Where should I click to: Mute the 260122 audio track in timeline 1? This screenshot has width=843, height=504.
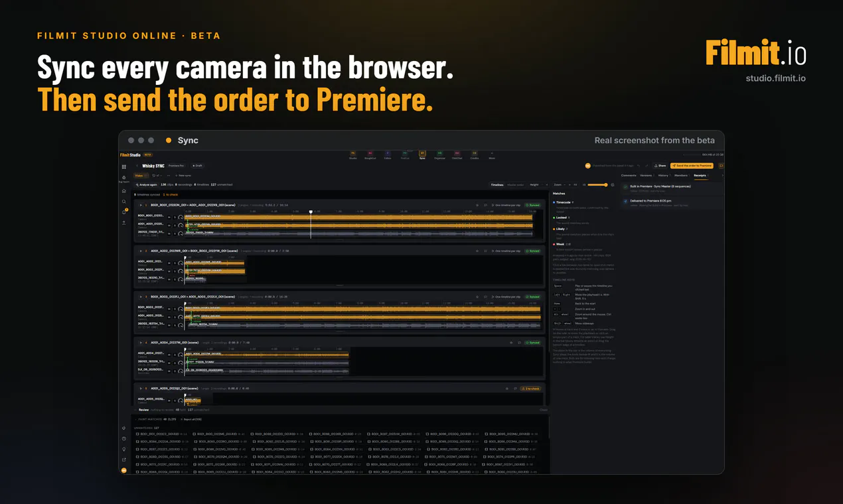coord(169,233)
